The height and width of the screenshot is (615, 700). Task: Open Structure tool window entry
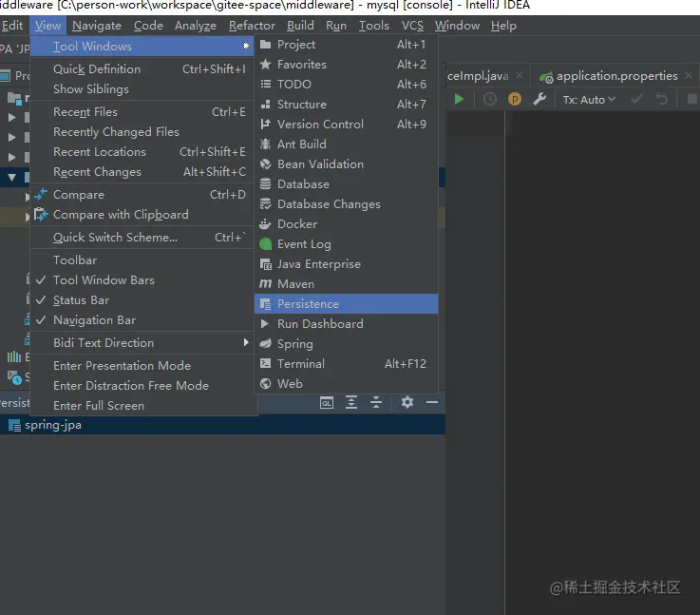point(347,104)
